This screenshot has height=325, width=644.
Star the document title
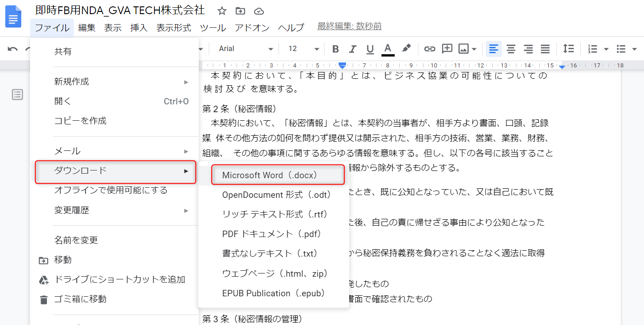[222, 11]
